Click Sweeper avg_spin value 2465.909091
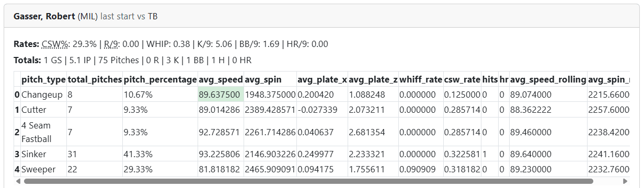Image resolution: width=644 pixels, height=188 pixels. pyautogui.click(x=270, y=169)
